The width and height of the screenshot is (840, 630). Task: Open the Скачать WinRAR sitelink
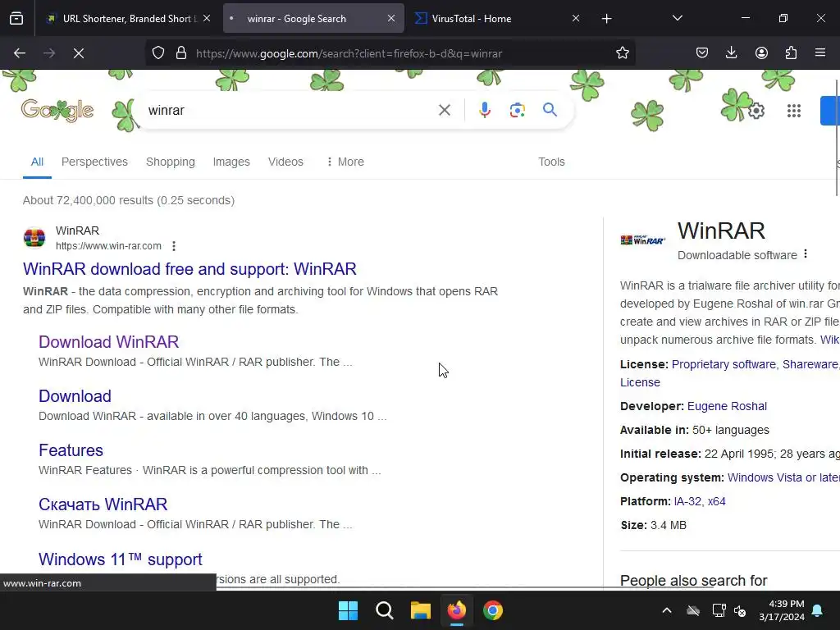[103, 504]
